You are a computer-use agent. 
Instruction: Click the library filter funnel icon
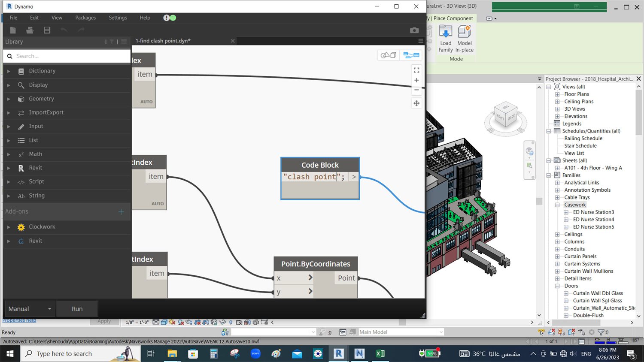(112, 42)
